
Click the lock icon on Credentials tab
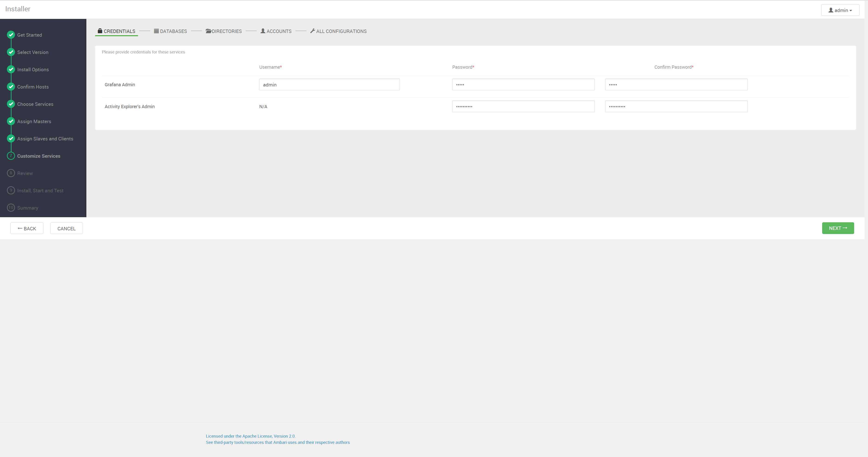click(x=100, y=31)
